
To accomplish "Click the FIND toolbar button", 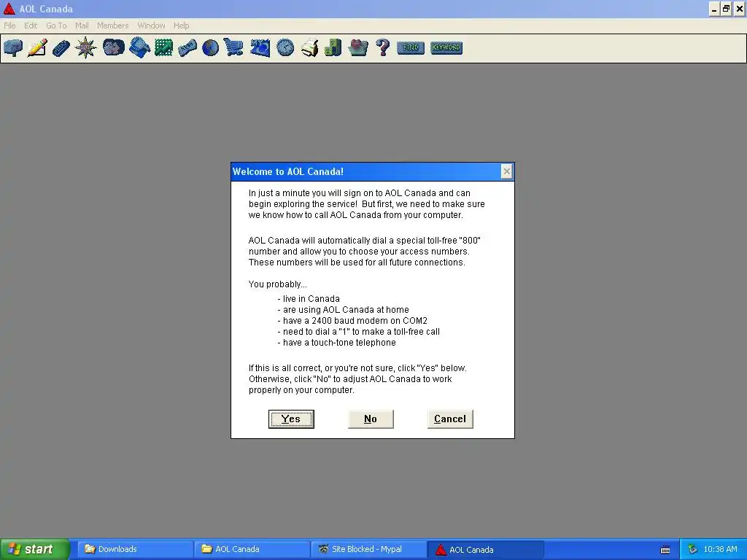I will (410, 47).
